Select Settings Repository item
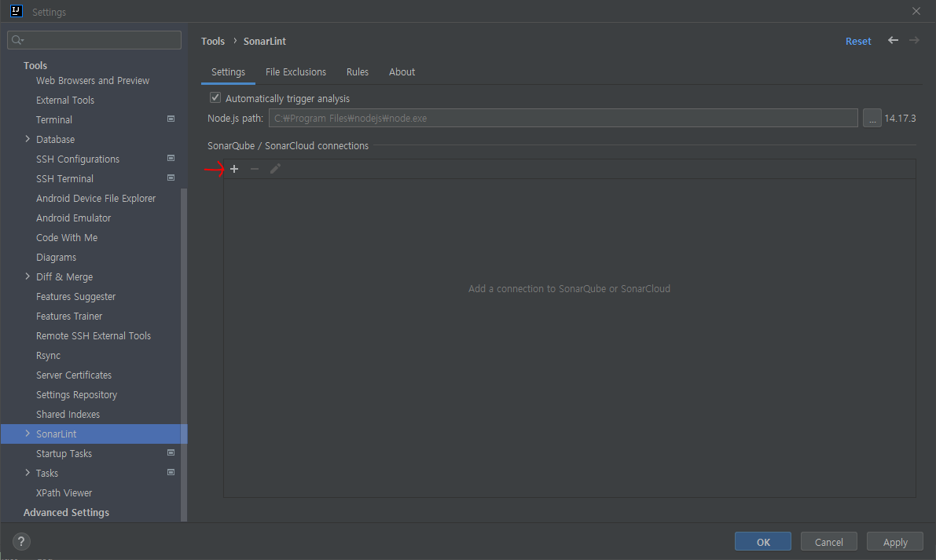This screenshot has width=936, height=560. click(x=76, y=395)
